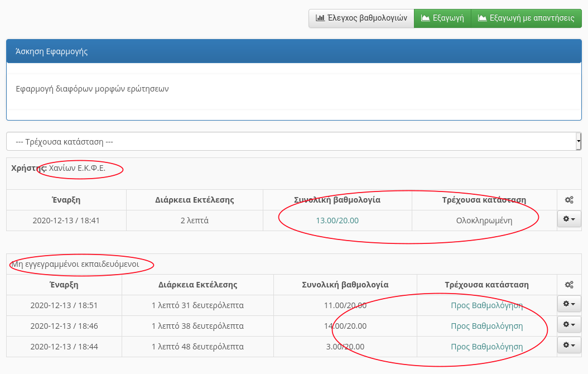Click Προς Βαθμολόγηση for the 14.00/20.00 attempt
The width and height of the screenshot is (588, 374).
pyautogui.click(x=487, y=326)
